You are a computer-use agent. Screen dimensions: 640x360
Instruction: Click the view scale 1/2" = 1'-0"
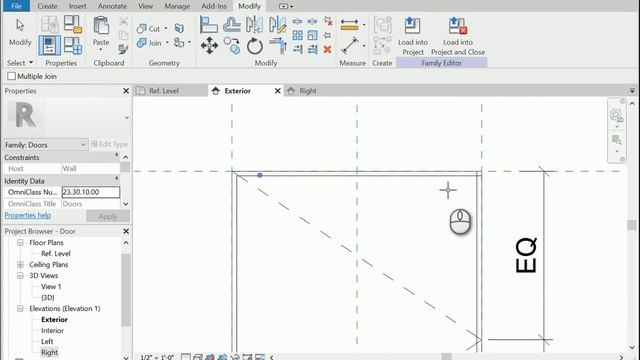[157, 357]
